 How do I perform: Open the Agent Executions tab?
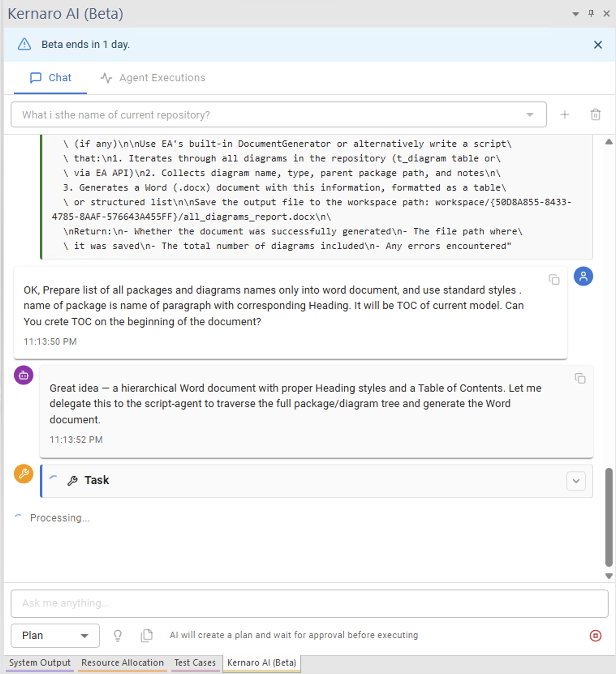tap(153, 77)
